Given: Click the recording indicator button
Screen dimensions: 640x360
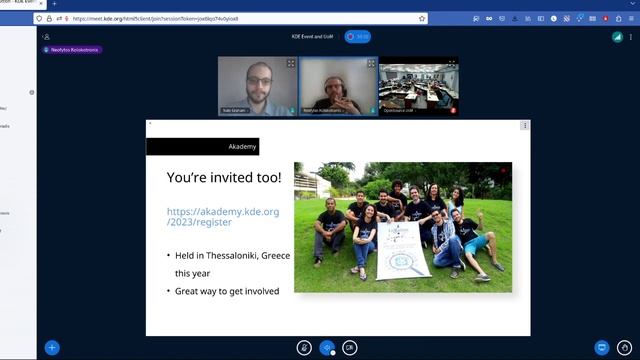Looking at the screenshot, I should pyautogui.click(x=358, y=37).
